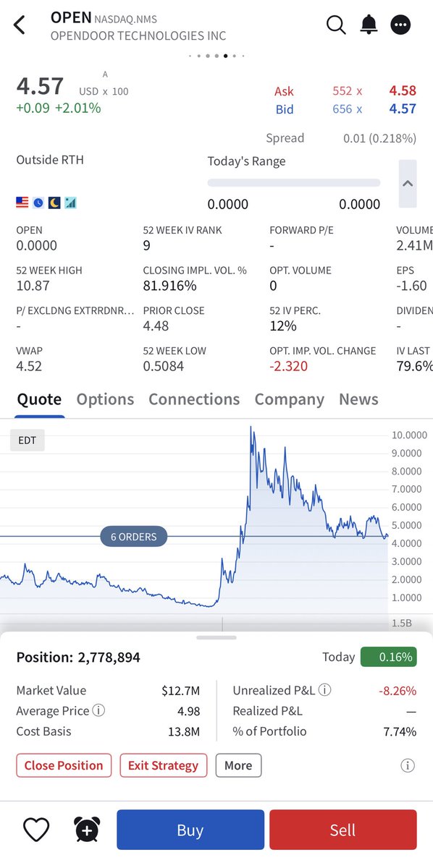Open the Company tab
The height and width of the screenshot is (868, 433).
click(289, 399)
